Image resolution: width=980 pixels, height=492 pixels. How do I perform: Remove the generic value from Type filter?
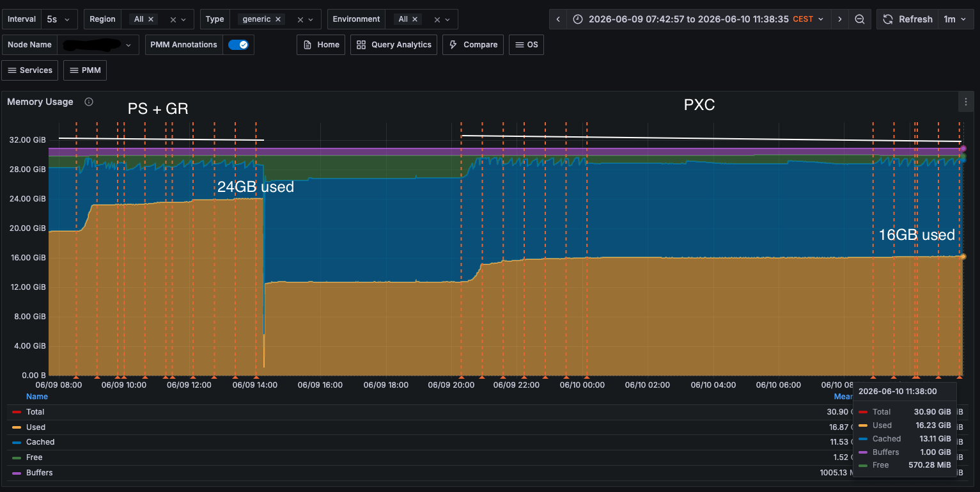[x=278, y=19]
